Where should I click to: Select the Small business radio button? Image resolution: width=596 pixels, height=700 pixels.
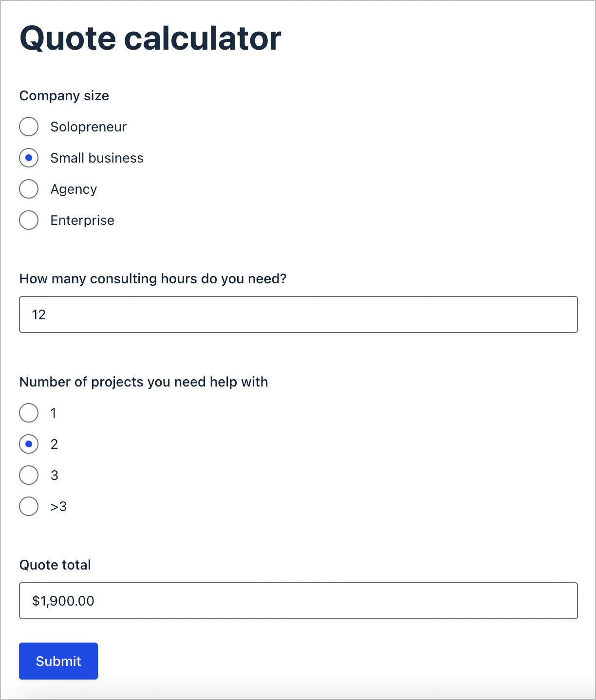pyautogui.click(x=29, y=158)
